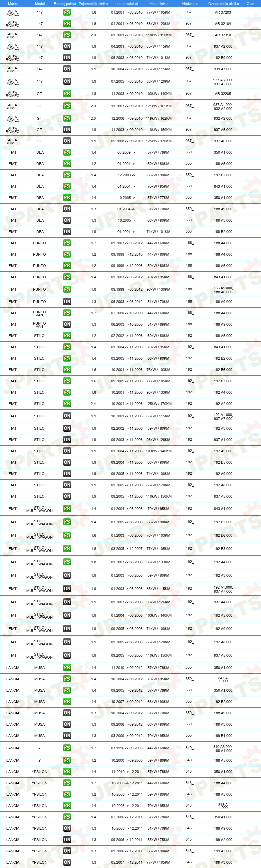261x868 pixels.
Task: Click petrol icon in Punto Van 02.2000 row
Action: tap(67, 313)
